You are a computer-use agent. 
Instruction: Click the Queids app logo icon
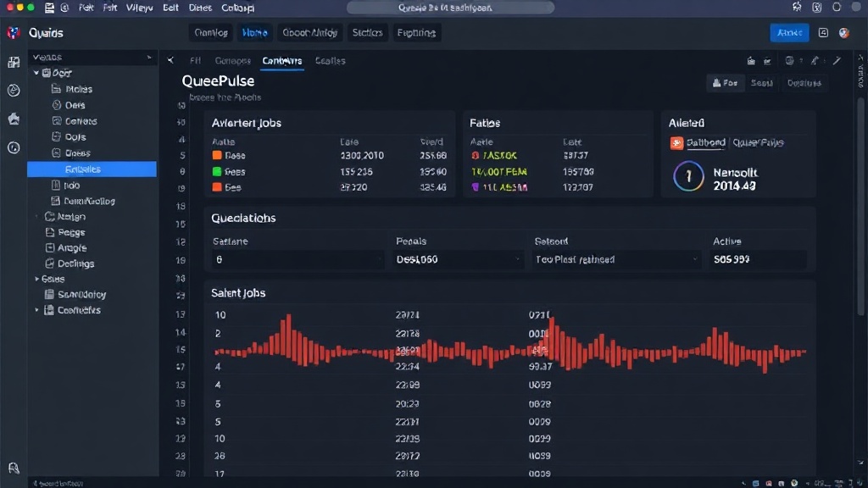coord(14,33)
